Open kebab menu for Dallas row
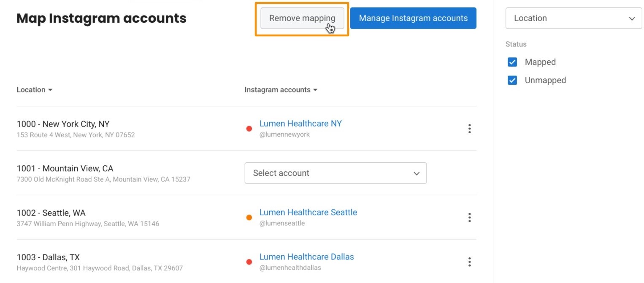Image resolution: width=644 pixels, height=283 pixels. (x=469, y=262)
